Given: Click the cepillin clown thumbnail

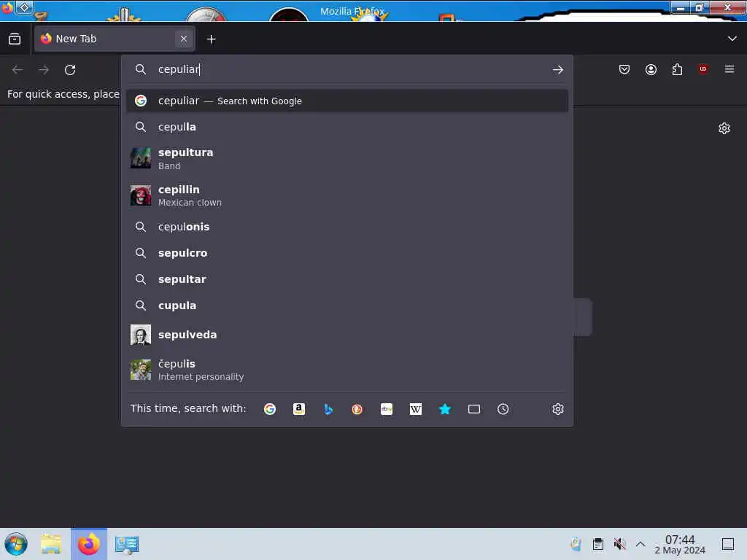Looking at the screenshot, I should tap(141, 195).
